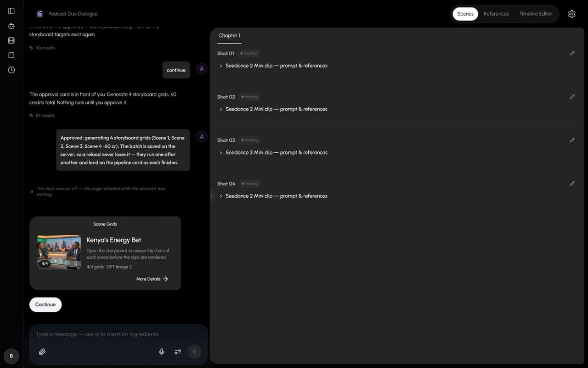
Task: Open the clock history icon in sidebar
Action: (11, 70)
